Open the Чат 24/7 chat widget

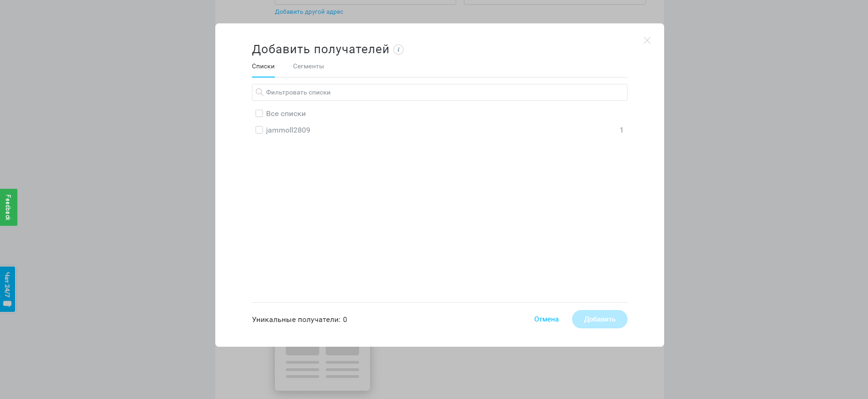tap(7, 289)
